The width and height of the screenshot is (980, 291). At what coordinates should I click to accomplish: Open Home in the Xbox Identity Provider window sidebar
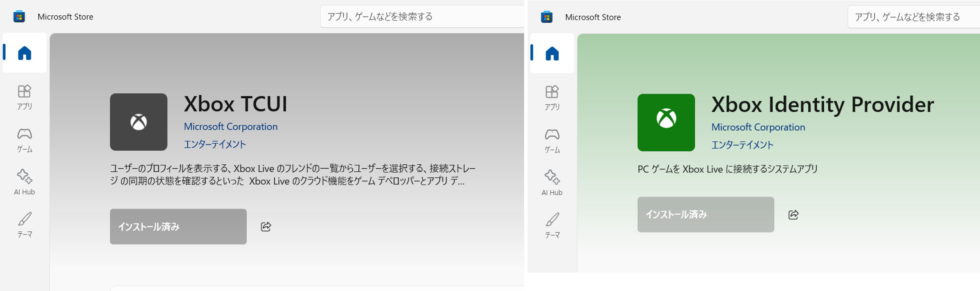(552, 53)
